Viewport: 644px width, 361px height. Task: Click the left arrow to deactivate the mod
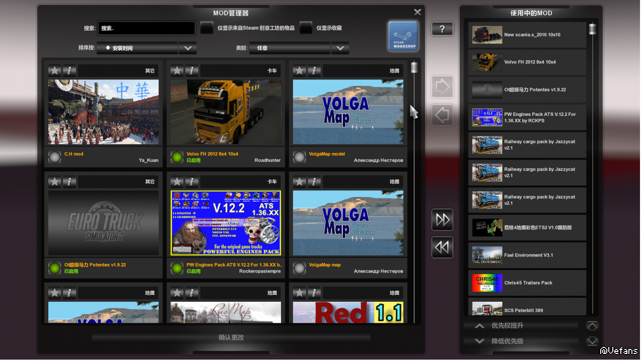[442, 115]
